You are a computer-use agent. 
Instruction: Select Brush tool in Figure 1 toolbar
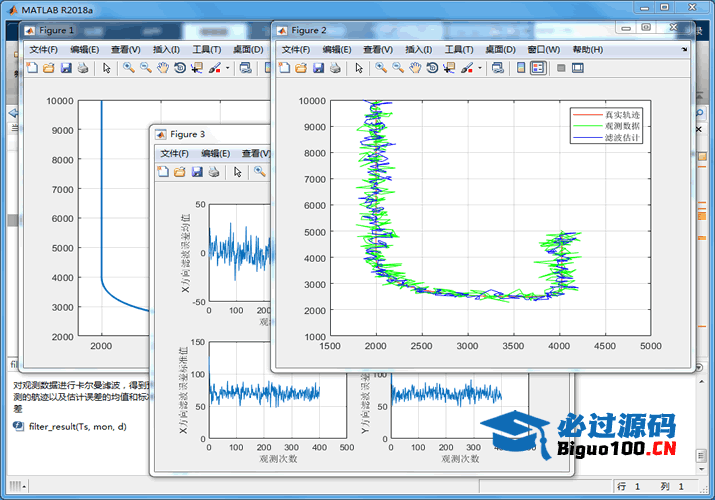(x=215, y=68)
